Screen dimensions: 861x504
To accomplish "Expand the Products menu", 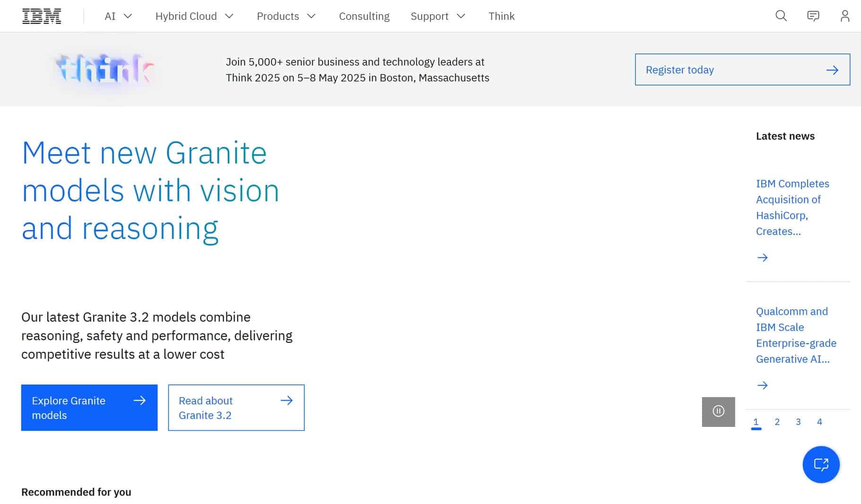I will click(x=286, y=16).
